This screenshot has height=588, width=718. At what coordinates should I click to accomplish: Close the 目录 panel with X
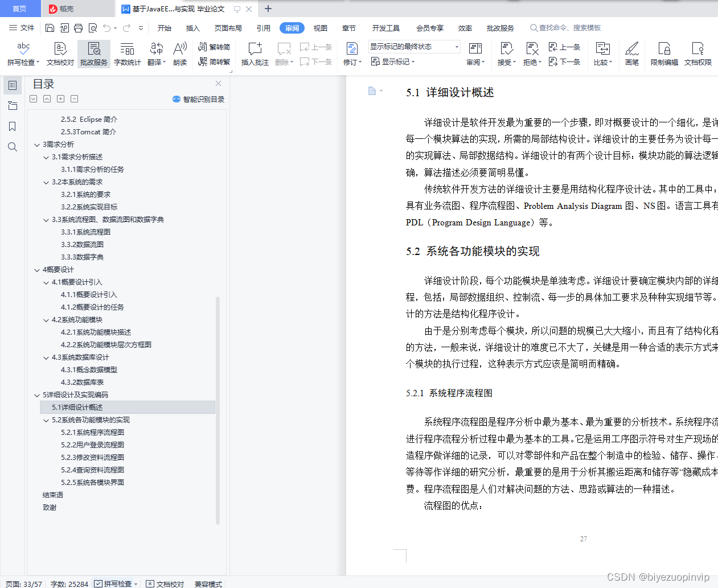(218, 84)
